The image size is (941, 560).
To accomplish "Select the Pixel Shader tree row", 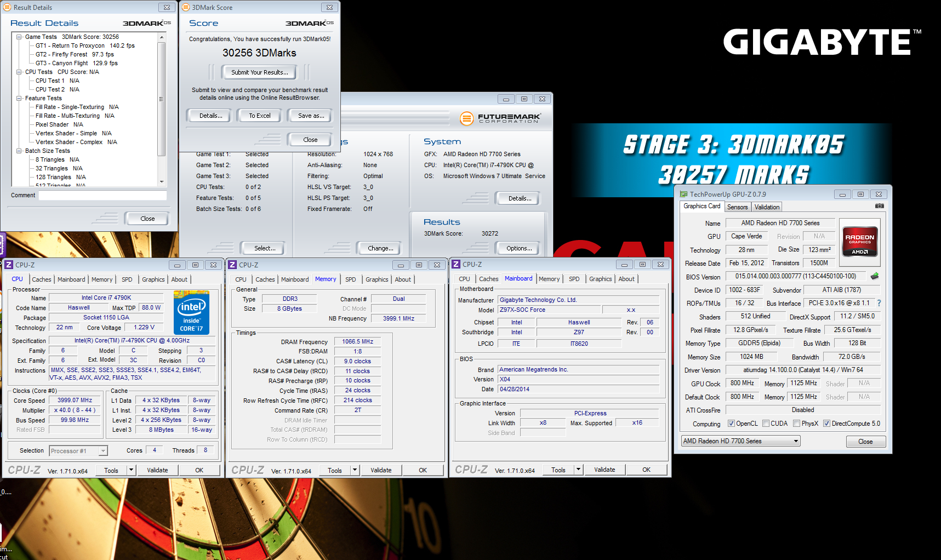I will 59,125.
